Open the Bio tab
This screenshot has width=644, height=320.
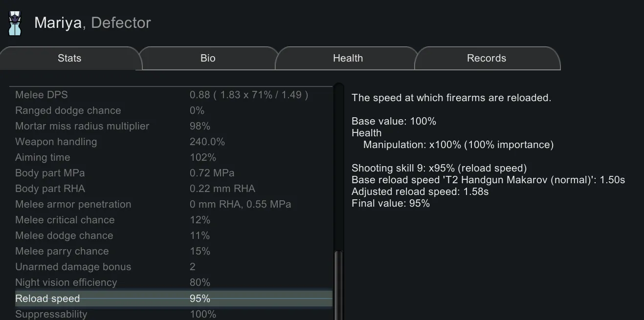point(208,58)
